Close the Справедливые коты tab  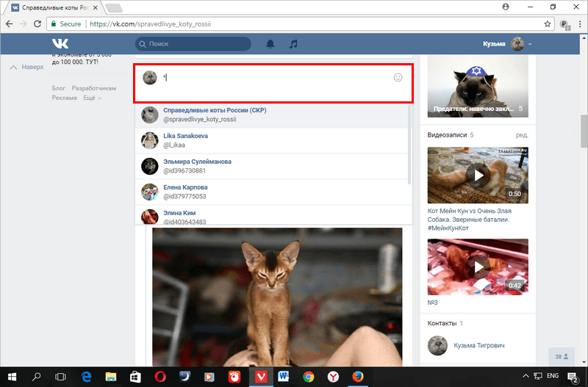pyautogui.click(x=95, y=7)
